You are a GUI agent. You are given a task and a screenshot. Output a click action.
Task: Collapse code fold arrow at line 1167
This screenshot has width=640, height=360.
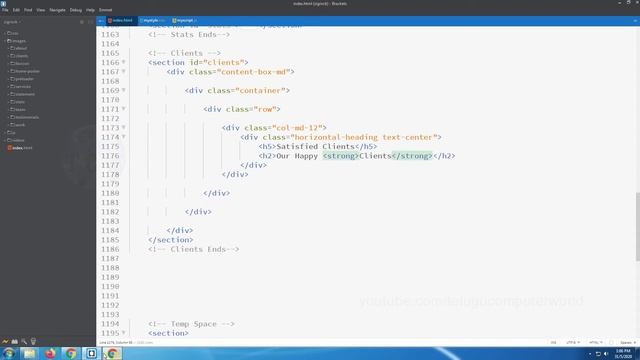(x=124, y=72)
